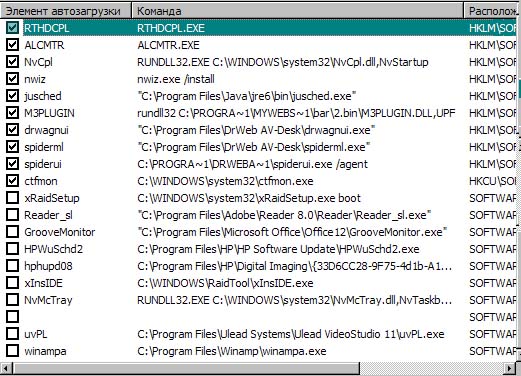The width and height of the screenshot is (521, 376).
Task: Click the horizontal scrollbar thumb
Action: click(x=186, y=368)
